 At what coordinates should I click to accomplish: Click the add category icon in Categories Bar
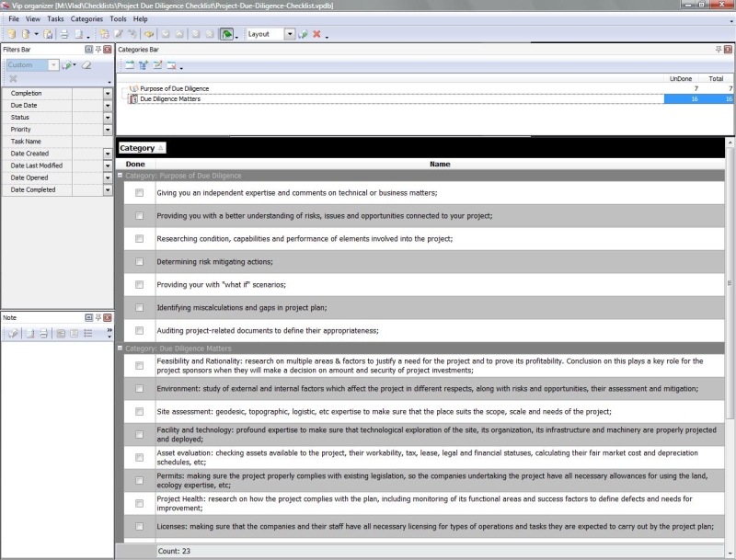pyautogui.click(x=129, y=65)
